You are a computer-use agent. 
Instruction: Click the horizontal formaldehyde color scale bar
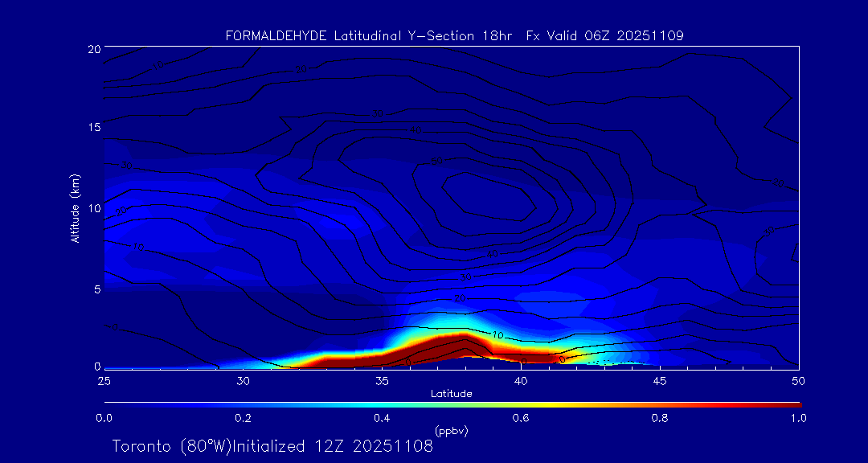pyautogui.click(x=452, y=405)
